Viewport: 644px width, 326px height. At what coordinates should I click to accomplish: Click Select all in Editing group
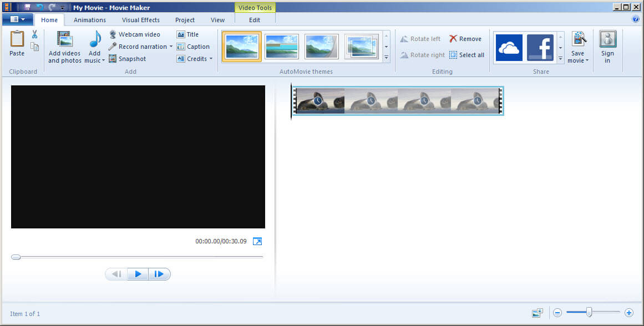click(466, 55)
